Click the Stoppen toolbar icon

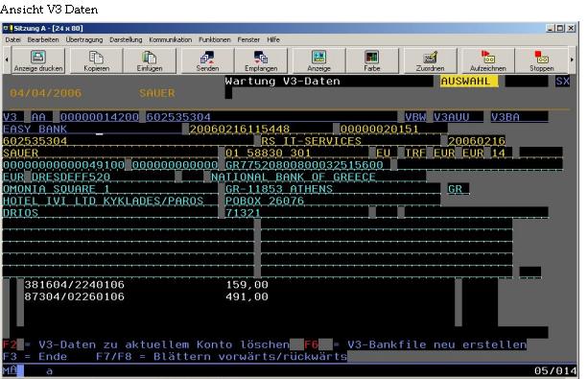tap(541, 60)
